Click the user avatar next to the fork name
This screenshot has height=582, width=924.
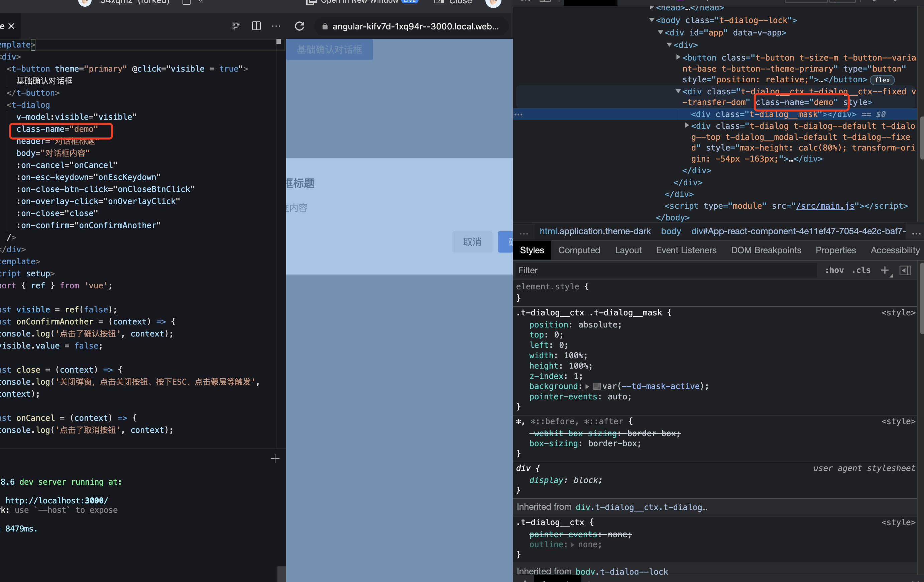85,3
